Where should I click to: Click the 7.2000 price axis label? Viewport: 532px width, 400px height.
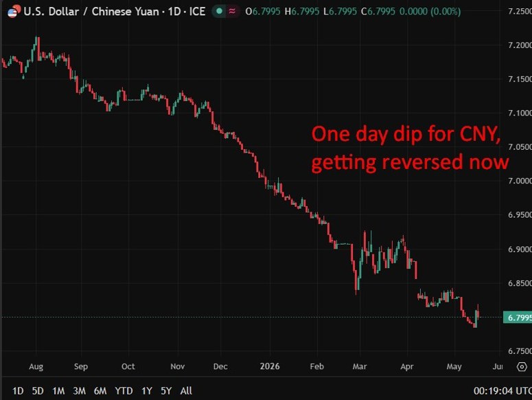pos(520,45)
